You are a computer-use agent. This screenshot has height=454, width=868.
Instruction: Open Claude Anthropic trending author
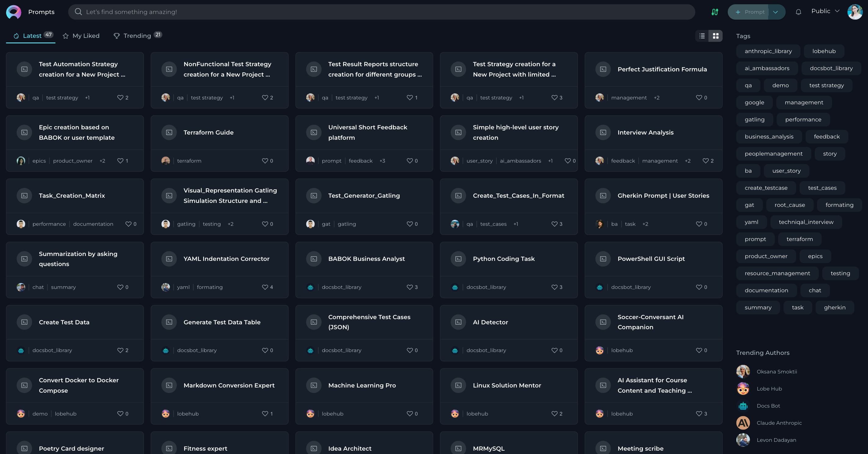click(769, 423)
